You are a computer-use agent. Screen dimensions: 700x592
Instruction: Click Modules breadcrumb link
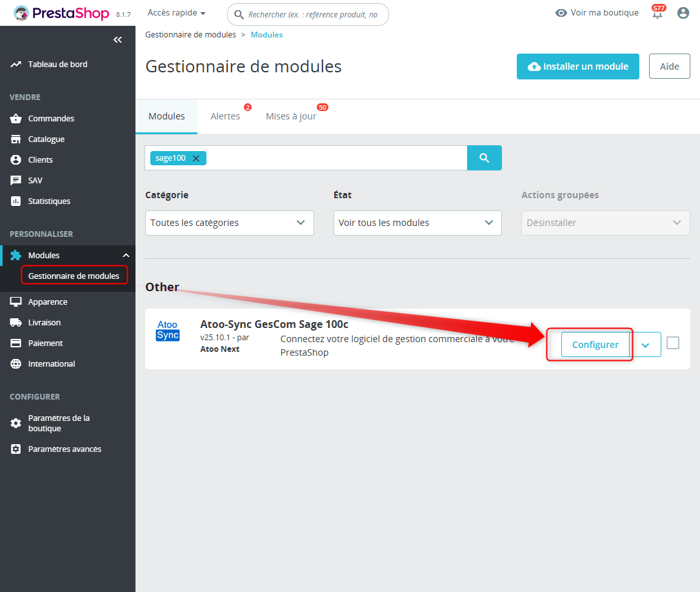266,35
